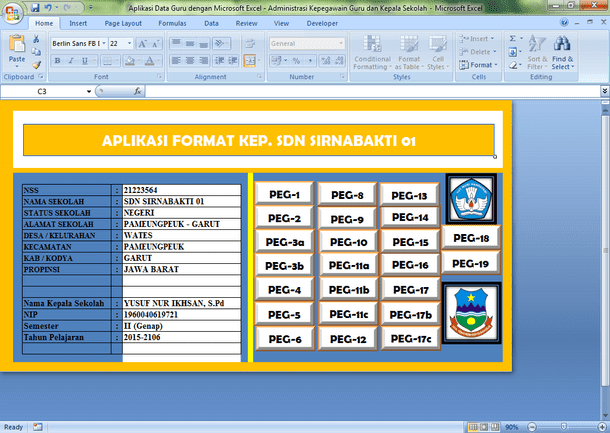Open the PEG-17c sheet button
The height and width of the screenshot is (433, 610).
click(x=411, y=339)
